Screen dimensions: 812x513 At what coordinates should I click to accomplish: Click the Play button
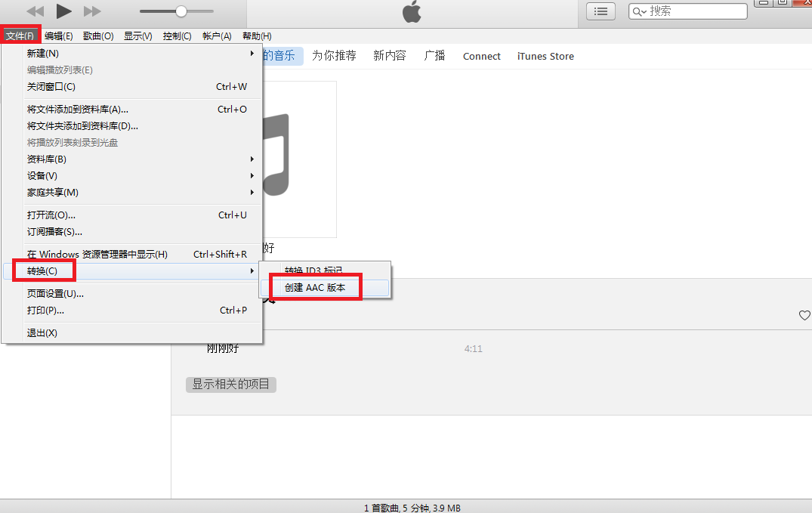pyautogui.click(x=63, y=11)
